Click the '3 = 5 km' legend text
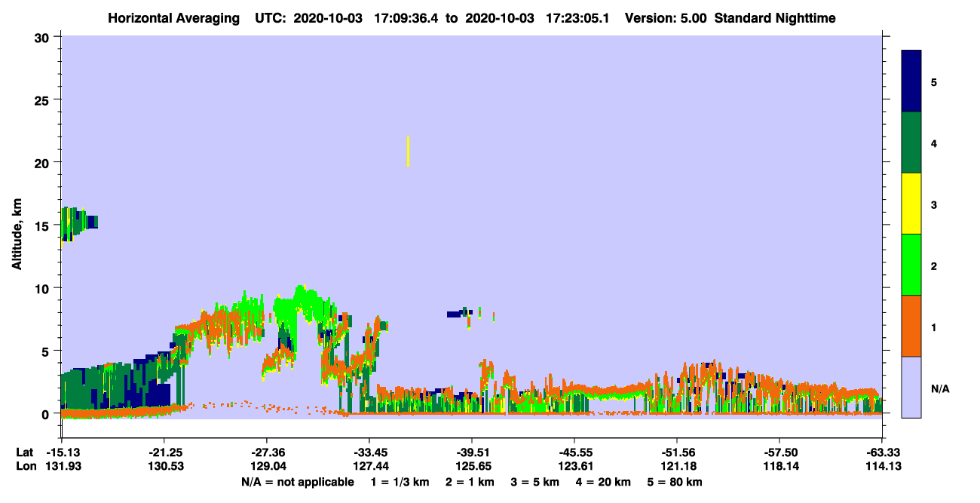980x503 pixels. point(534,481)
